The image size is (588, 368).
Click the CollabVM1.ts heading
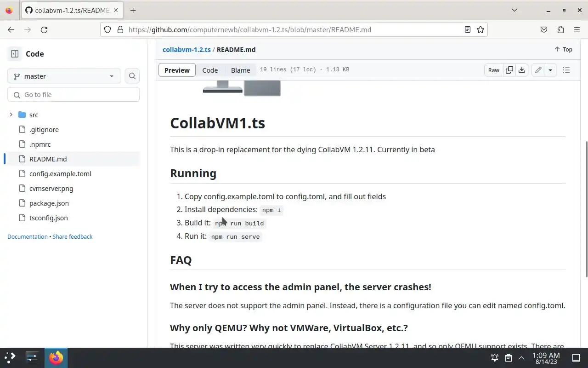217,123
